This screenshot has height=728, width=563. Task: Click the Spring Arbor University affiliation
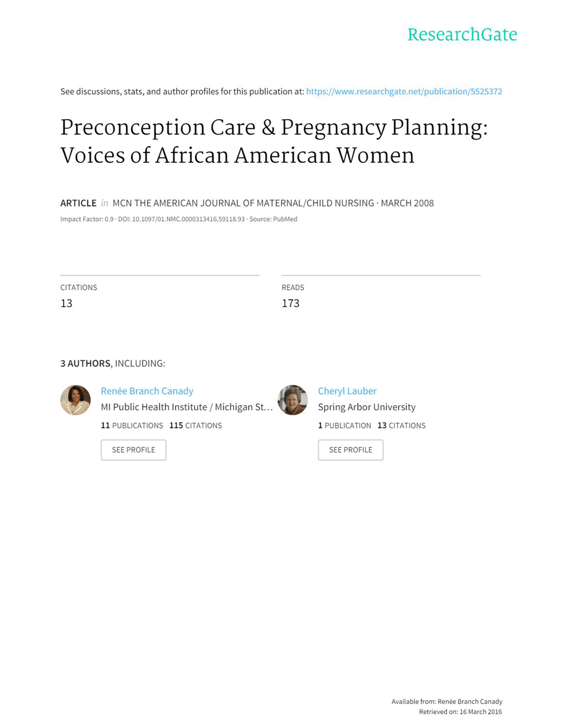[x=367, y=407]
